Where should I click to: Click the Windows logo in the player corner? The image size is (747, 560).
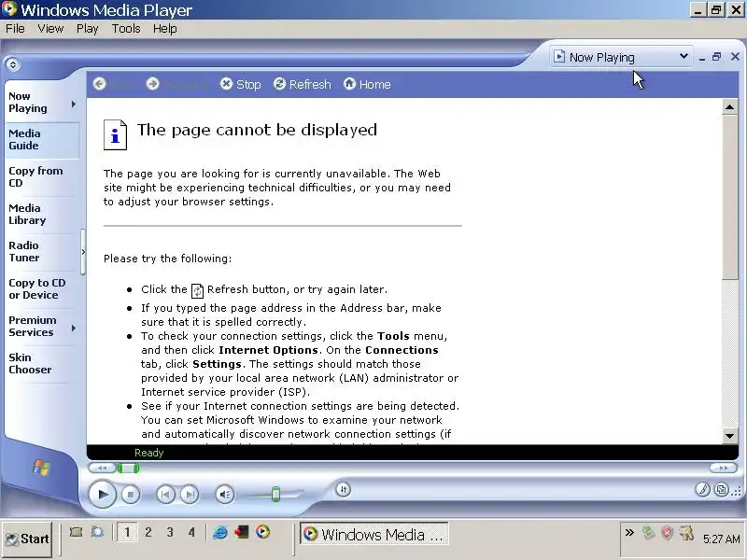41,468
